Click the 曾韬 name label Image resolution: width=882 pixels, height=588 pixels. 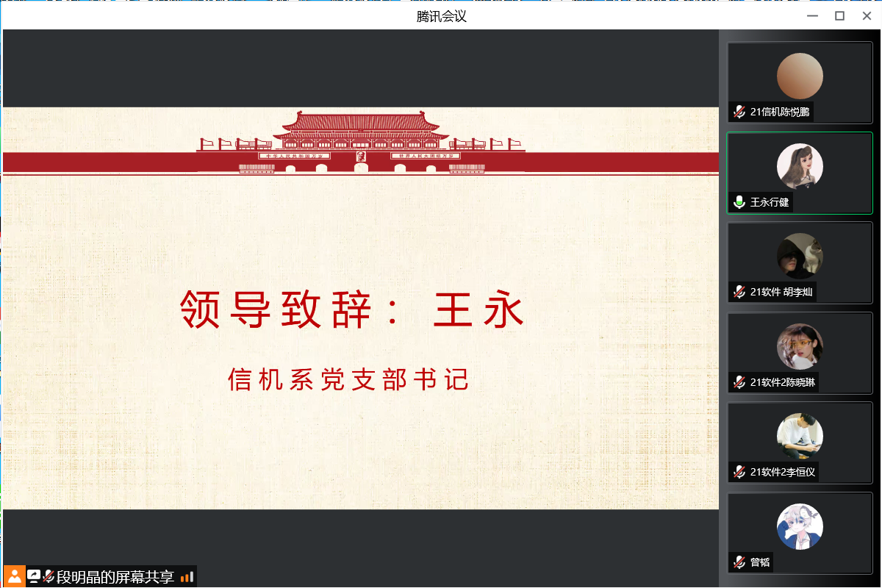click(759, 562)
